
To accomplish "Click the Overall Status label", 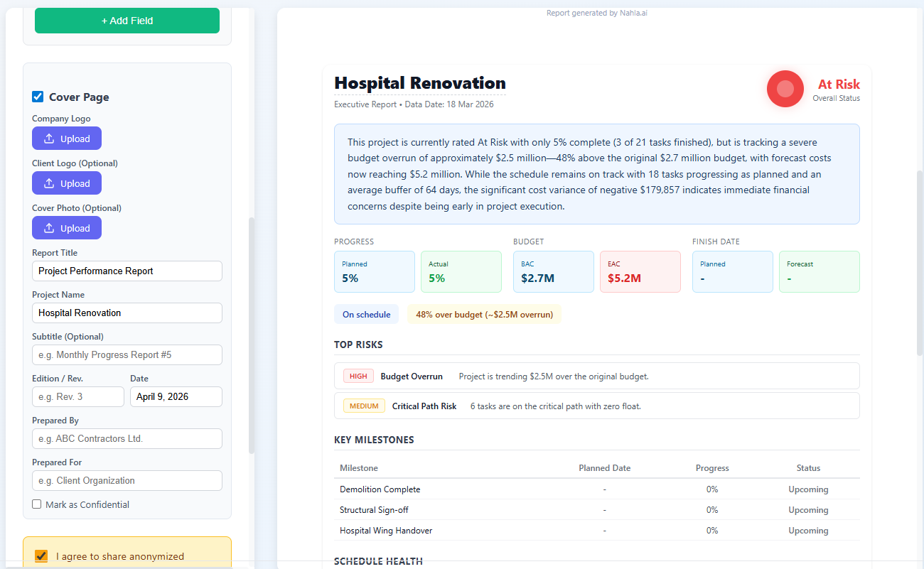I will click(837, 98).
